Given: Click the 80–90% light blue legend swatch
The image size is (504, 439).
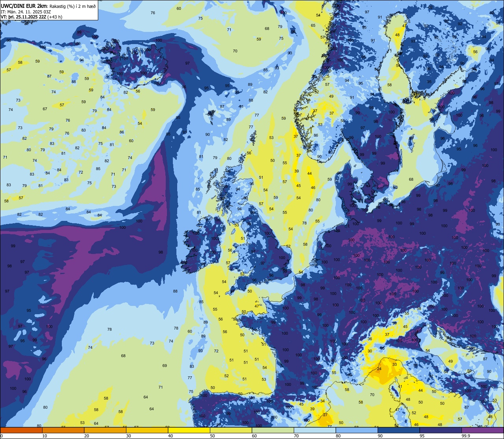Looking at the screenshot, I should [357, 430].
